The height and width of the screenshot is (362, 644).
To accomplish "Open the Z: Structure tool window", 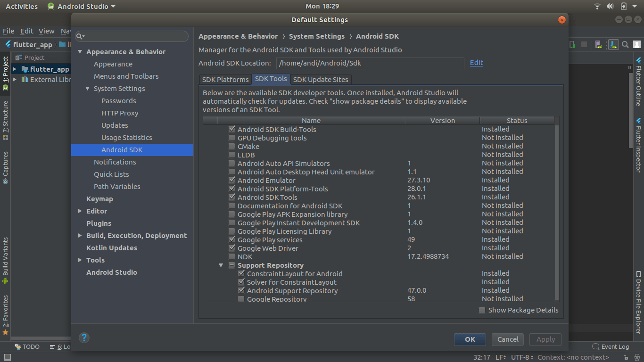I will [x=5, y=121].
